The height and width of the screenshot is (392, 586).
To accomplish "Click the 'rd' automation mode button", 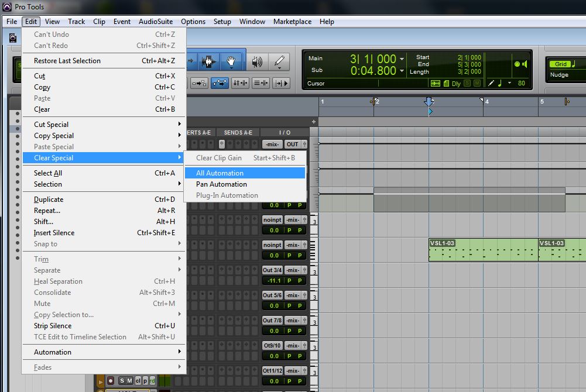I will 152,380.
